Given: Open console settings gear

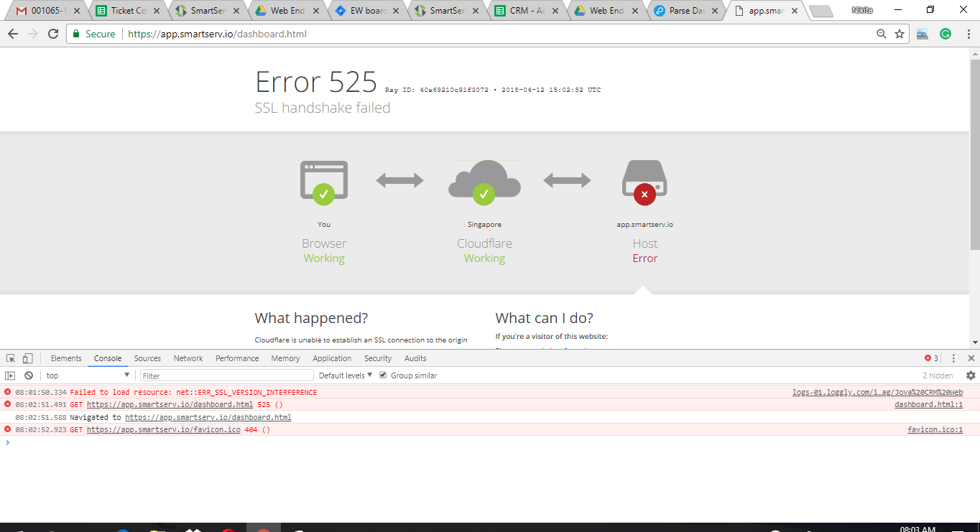Looking at the screenshot, I should tap(971, 375).
